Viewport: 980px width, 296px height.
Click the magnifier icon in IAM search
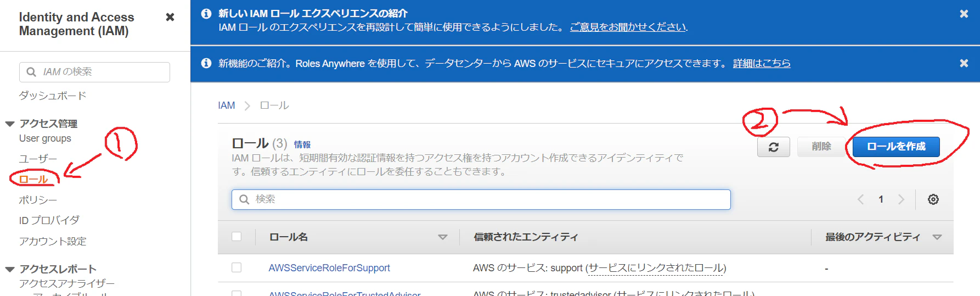tap(32, 72)
